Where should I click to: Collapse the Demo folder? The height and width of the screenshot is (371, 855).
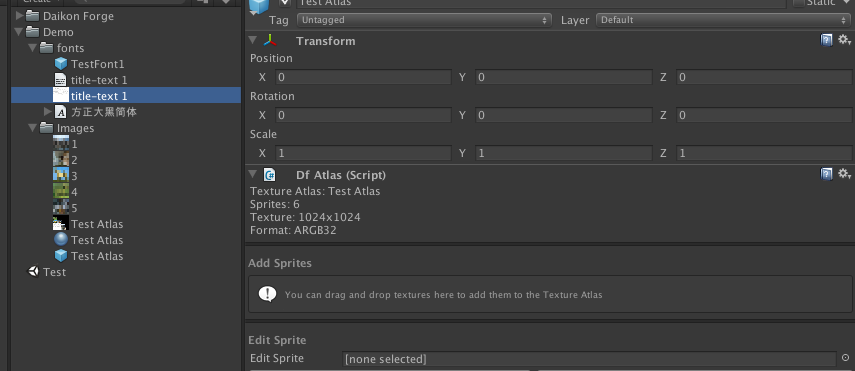[x=20, y=32]
